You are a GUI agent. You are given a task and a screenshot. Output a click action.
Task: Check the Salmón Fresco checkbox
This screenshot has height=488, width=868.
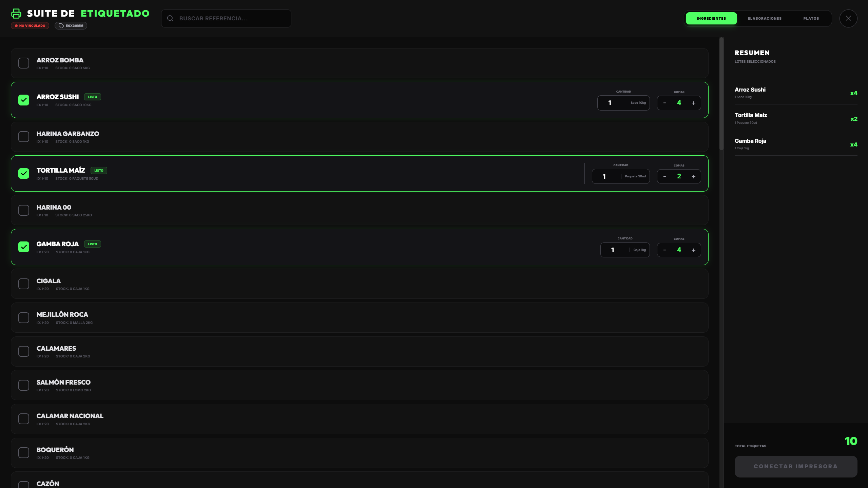(x=24, y=385)
